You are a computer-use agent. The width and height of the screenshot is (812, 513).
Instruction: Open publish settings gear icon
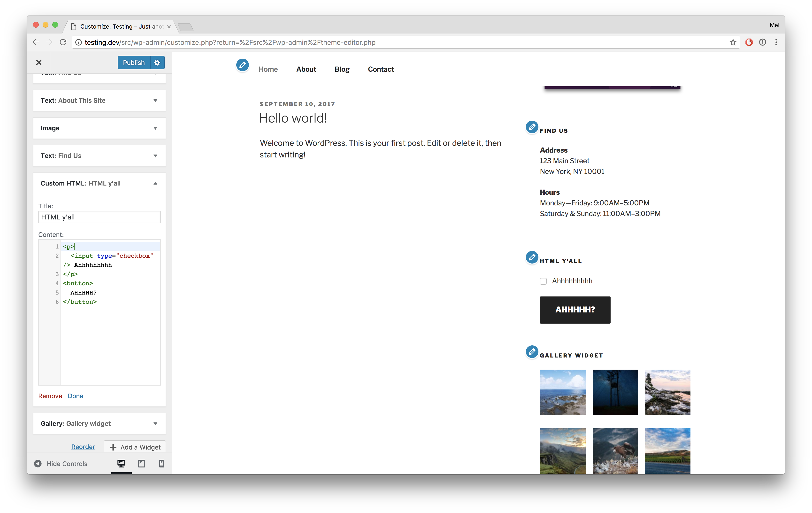pyautogui.click(x=157, y=63)
